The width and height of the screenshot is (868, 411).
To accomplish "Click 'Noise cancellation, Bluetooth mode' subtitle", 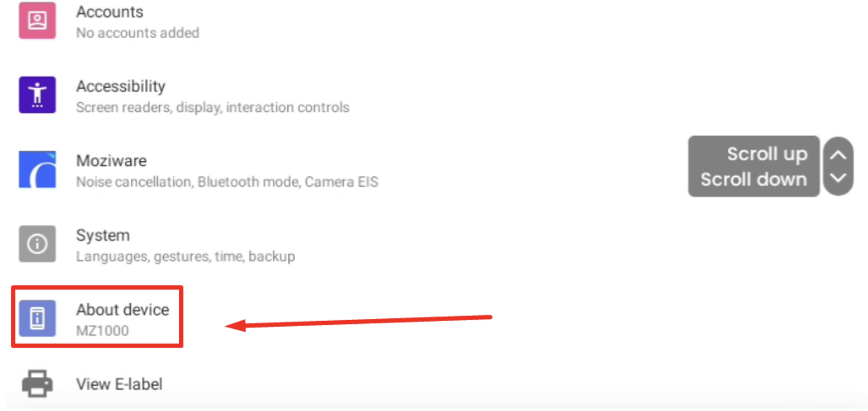I will 187,181.
